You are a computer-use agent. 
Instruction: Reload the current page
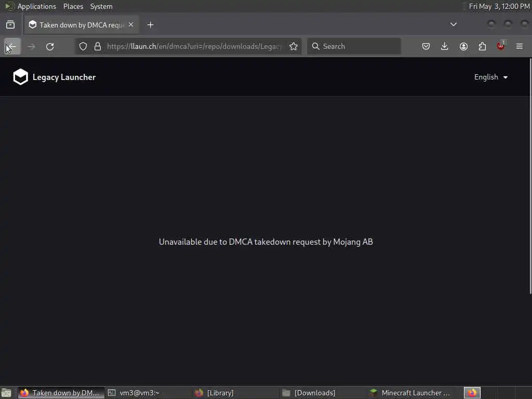[x=50, y=46]
